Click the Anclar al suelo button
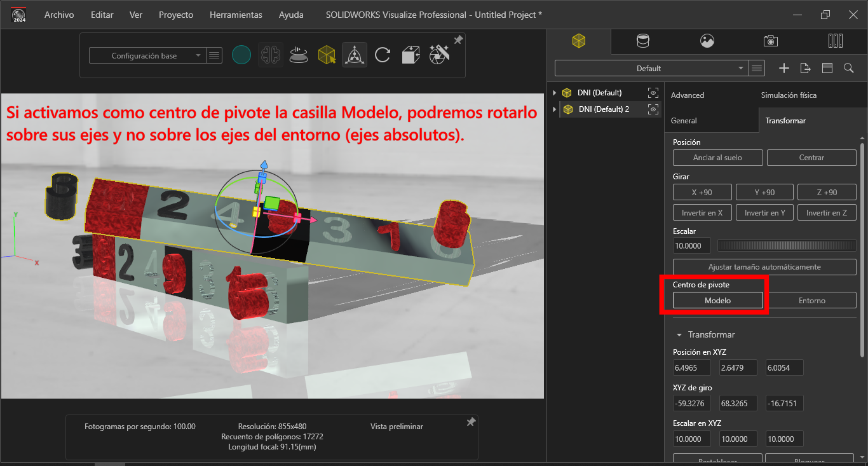 [717, 158]
